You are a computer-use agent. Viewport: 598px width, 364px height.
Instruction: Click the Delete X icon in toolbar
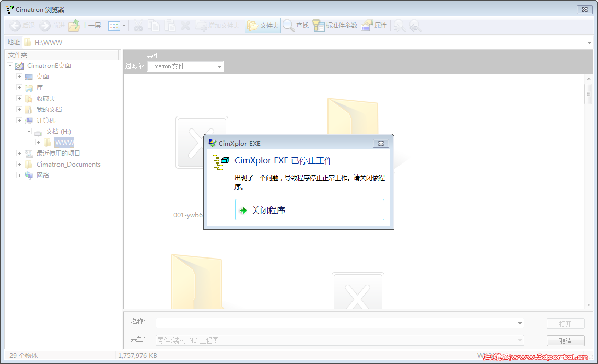[185, 26]
